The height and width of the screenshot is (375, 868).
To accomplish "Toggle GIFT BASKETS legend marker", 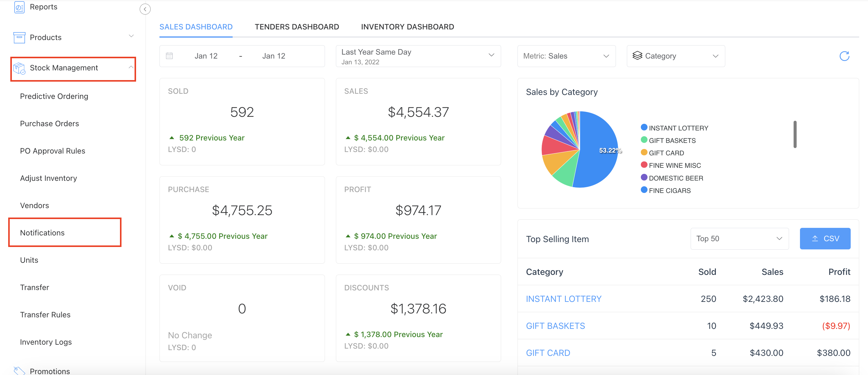I will click(644, 140).
